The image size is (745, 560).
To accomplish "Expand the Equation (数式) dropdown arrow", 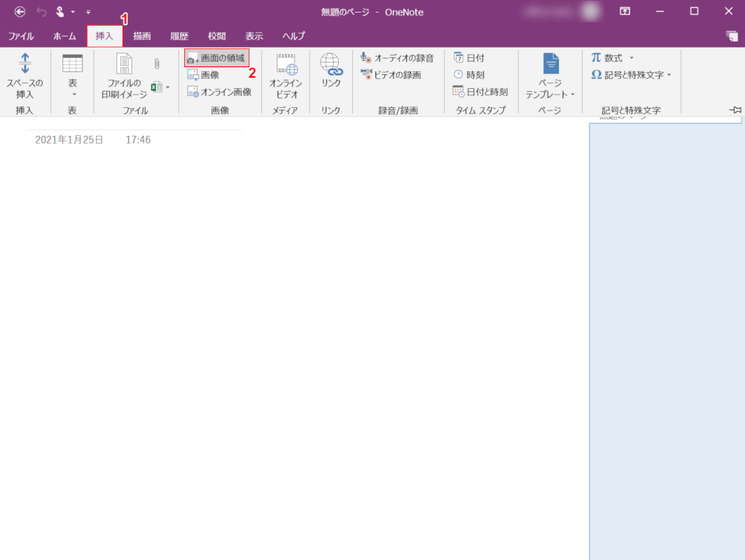I will (631, 58).
